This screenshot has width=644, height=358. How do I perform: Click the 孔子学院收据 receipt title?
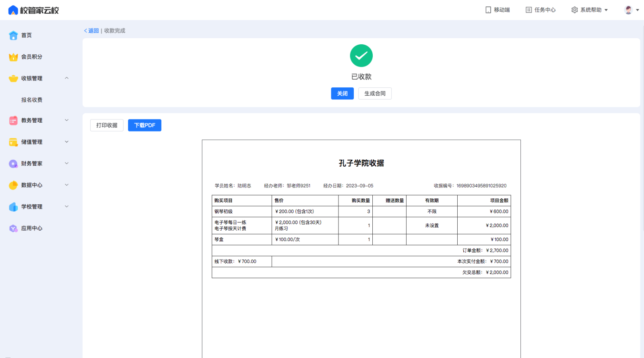coord(361,163)
